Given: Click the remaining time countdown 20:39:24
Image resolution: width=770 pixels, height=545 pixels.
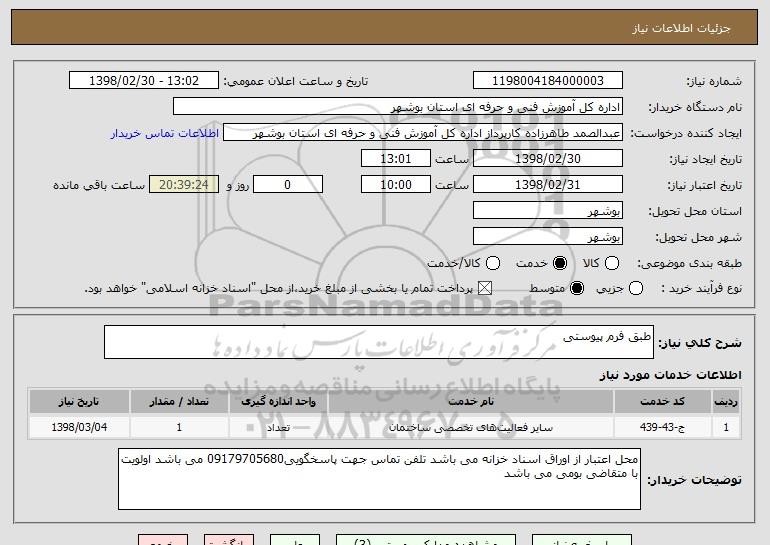Looking at the screenshot, I should tap(184, 185).
